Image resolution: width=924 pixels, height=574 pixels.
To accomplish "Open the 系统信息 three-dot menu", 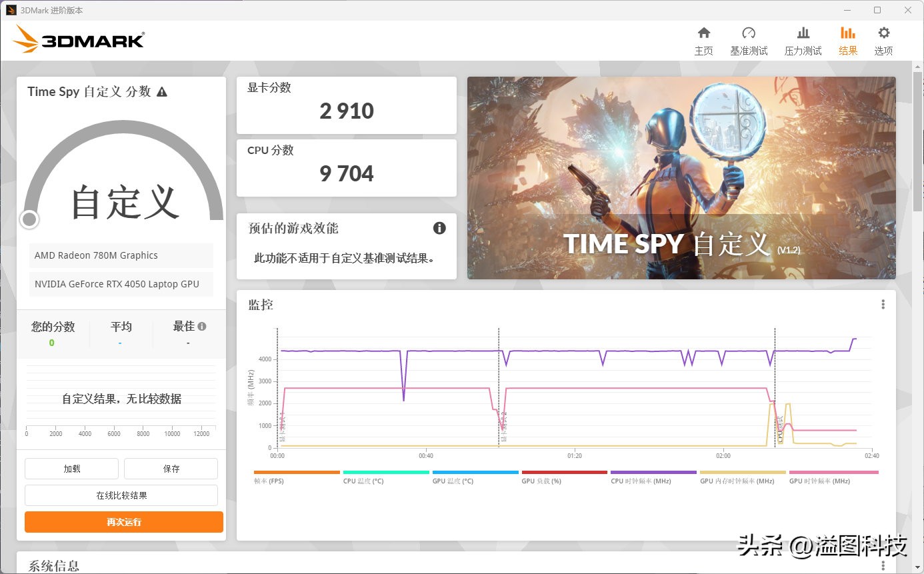I will [x=883, y=565].
